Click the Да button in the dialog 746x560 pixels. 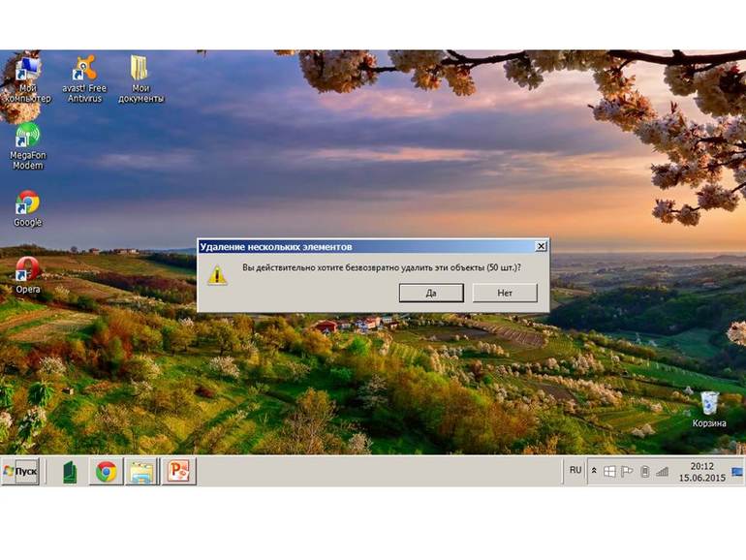tap(431, 293)
